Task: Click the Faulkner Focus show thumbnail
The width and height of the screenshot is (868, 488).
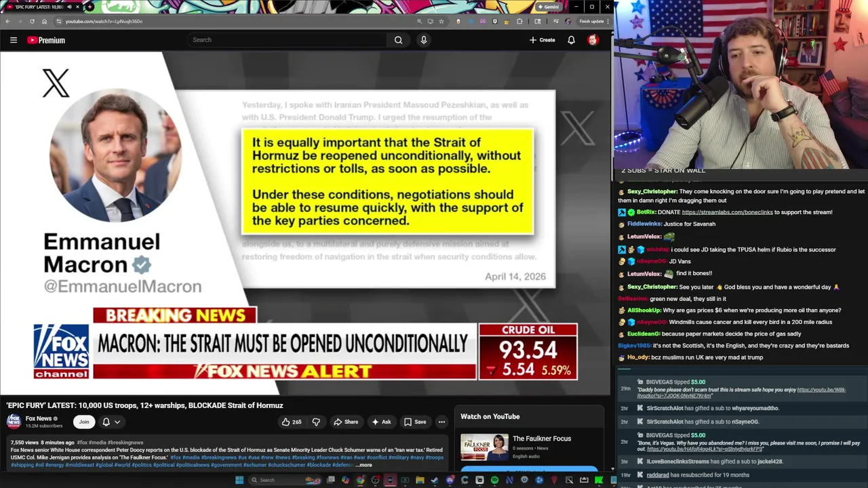Action: [x=484, y=447]
